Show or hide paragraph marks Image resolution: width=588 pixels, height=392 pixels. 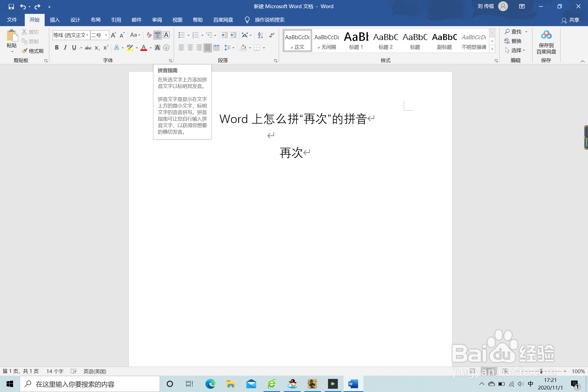(272, 35)
